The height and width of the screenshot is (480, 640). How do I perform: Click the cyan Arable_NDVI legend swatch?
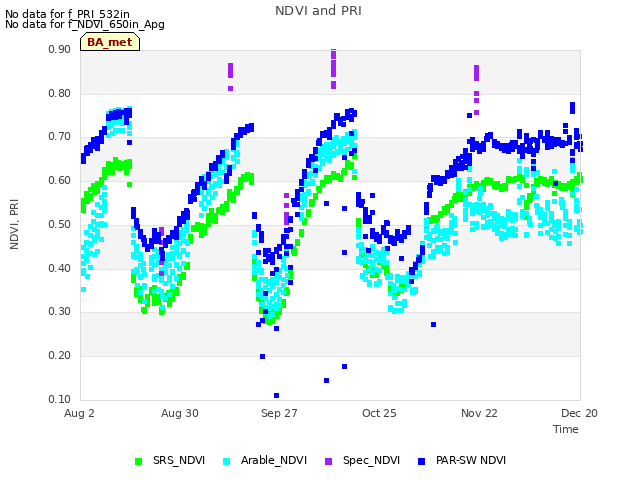[x=227, y=462]
